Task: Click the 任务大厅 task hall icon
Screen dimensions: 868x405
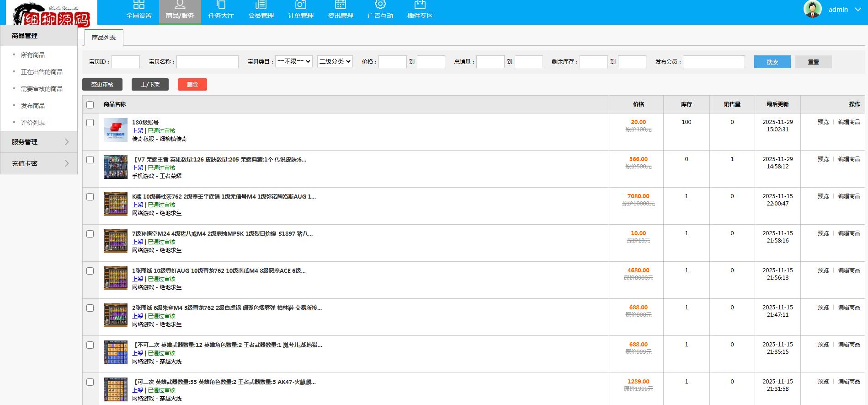Action: 221,5
